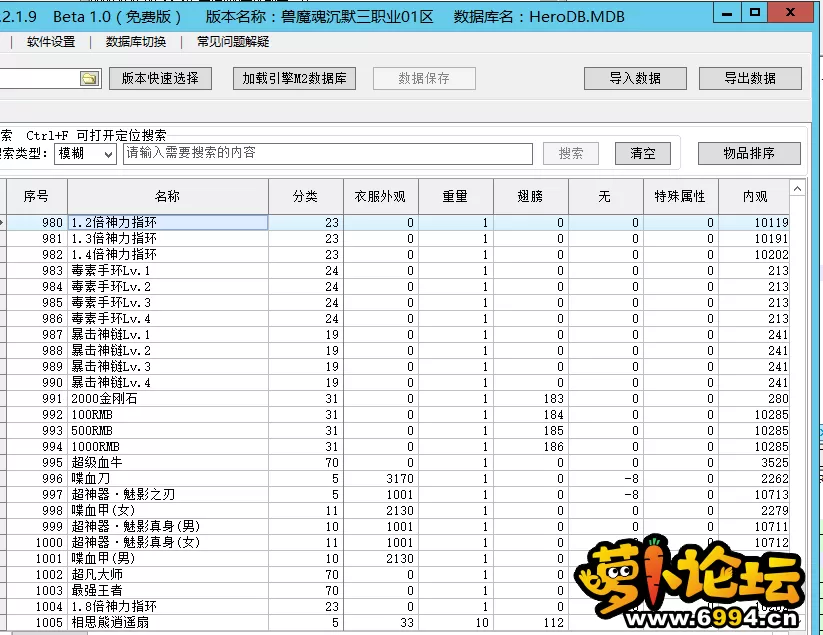823x635 pixels.
Task: Click the 重量 column header
Action: click(456, 196)
